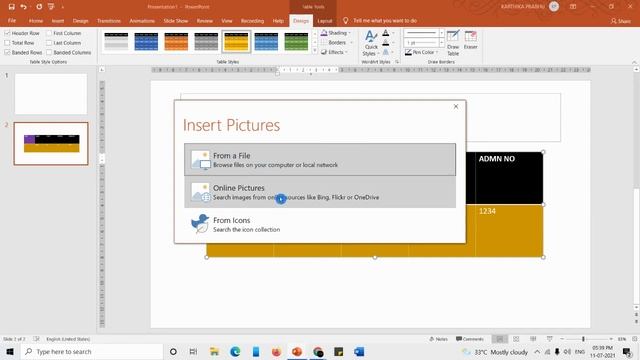This screenshot has height=360, width=640.
Task: Select slide 2 thumbnail
Action: pyautogui.click(x=51, y=144)
